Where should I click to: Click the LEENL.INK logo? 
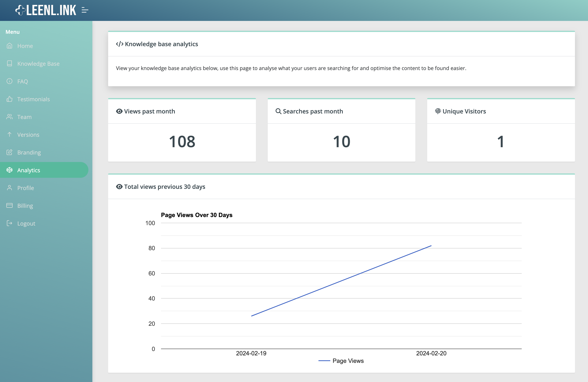46,10
